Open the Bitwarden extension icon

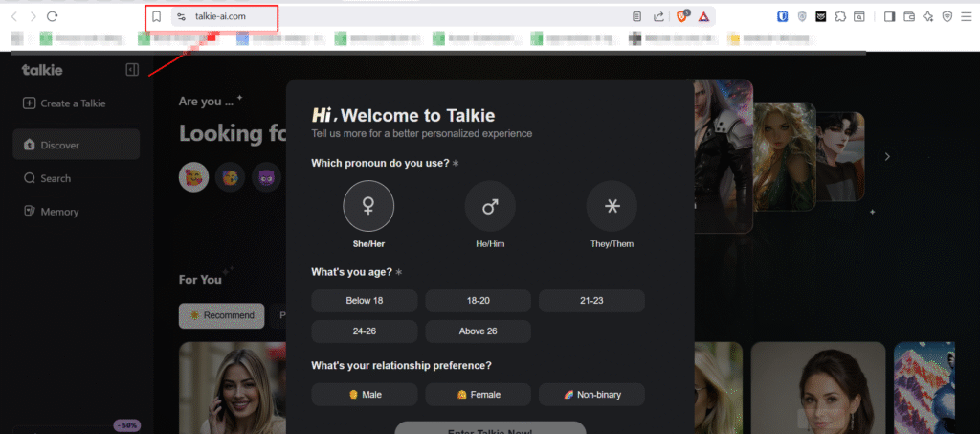click(x=783, y=17)
